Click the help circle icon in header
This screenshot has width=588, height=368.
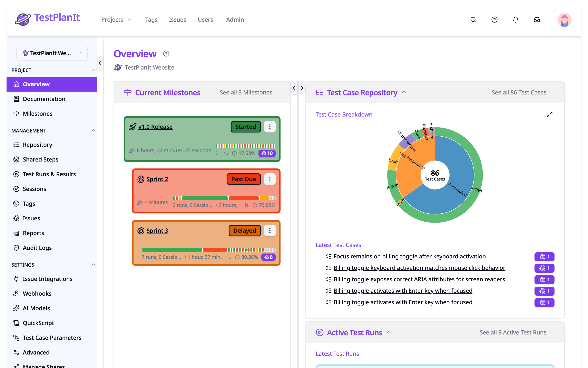coord(494,19)
